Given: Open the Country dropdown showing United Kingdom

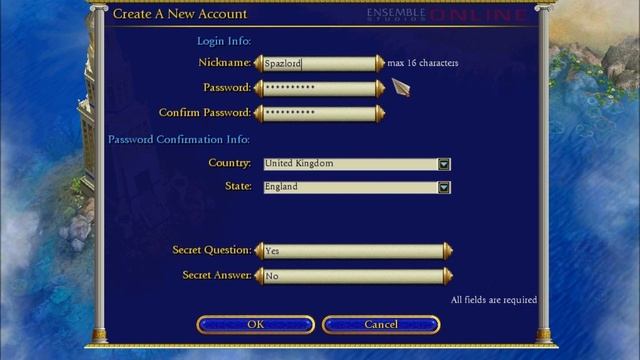Looking at the screenshot, I should [357, 164].
